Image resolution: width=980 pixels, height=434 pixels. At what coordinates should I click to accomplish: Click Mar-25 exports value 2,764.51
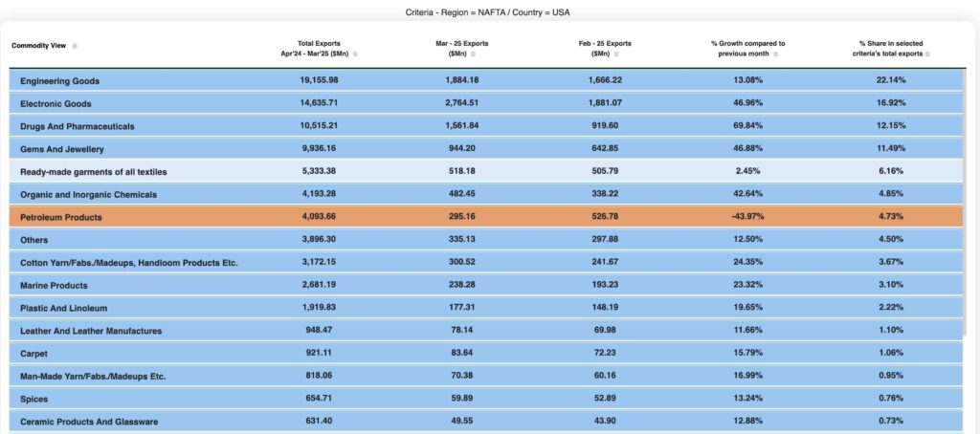[462, 102]
